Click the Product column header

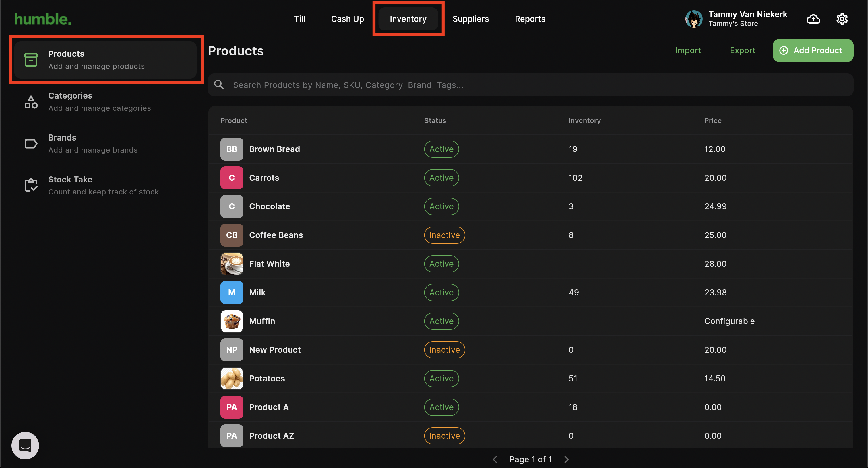(x=234, y=120)
